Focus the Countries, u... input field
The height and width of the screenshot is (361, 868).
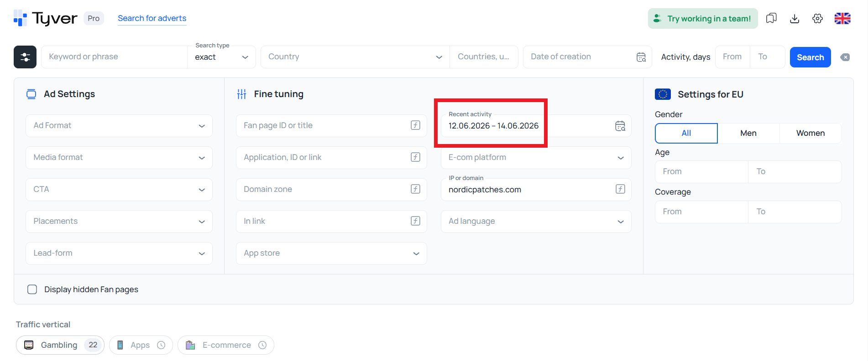(484, 57)
